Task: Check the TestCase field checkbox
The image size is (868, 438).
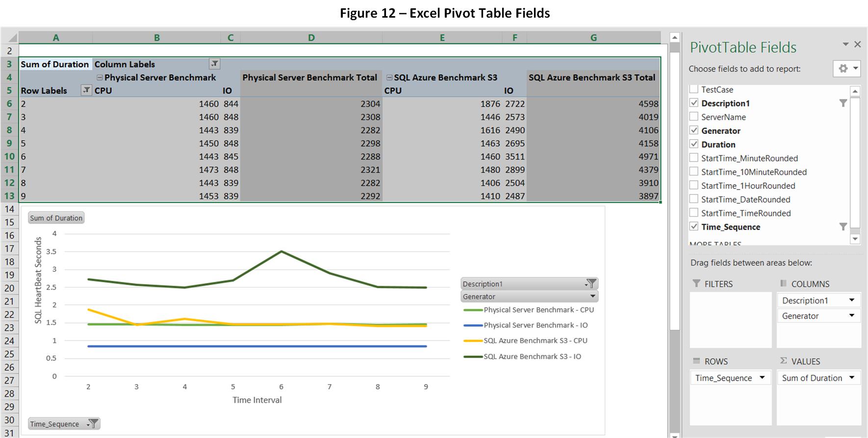Action: [x=694, y=90]
